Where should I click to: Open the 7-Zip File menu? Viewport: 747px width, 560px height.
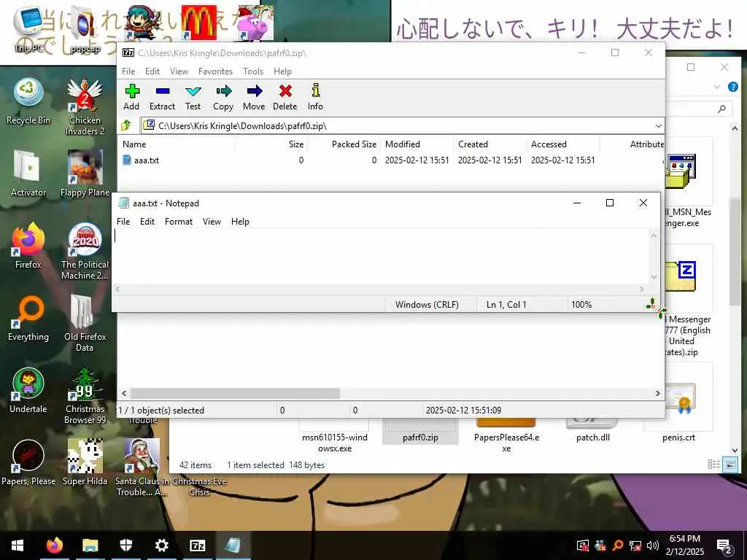pos(128,71)
